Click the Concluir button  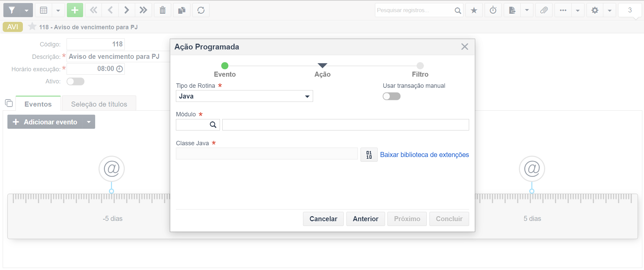click(x=449, y=219)
